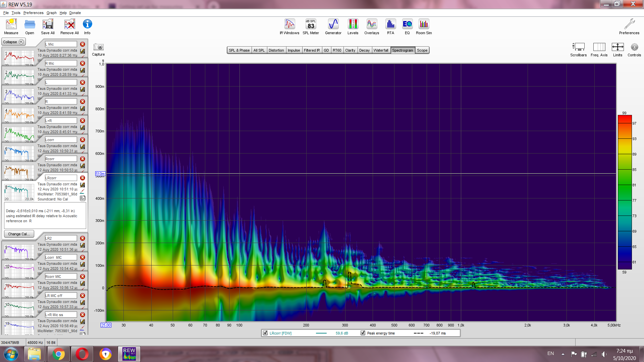
Task: Switch to the GD tab
Action: [326, 50]
